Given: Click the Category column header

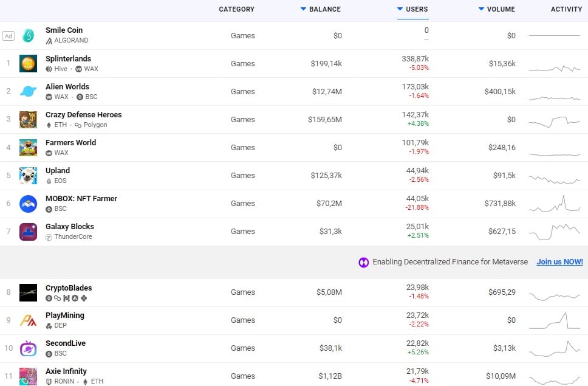Looking at the screenshot, I should [237, 9].
